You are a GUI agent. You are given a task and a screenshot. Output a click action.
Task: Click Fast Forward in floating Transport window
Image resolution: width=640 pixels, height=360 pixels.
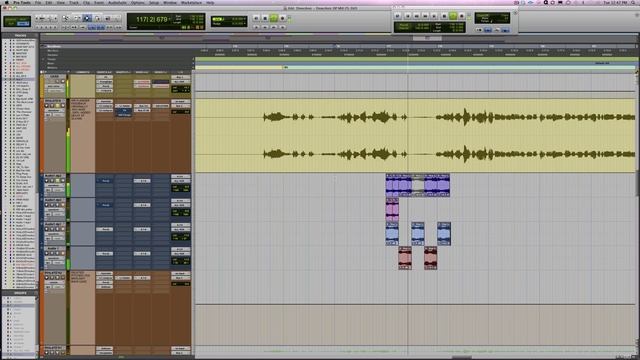(x=425, y=16)
